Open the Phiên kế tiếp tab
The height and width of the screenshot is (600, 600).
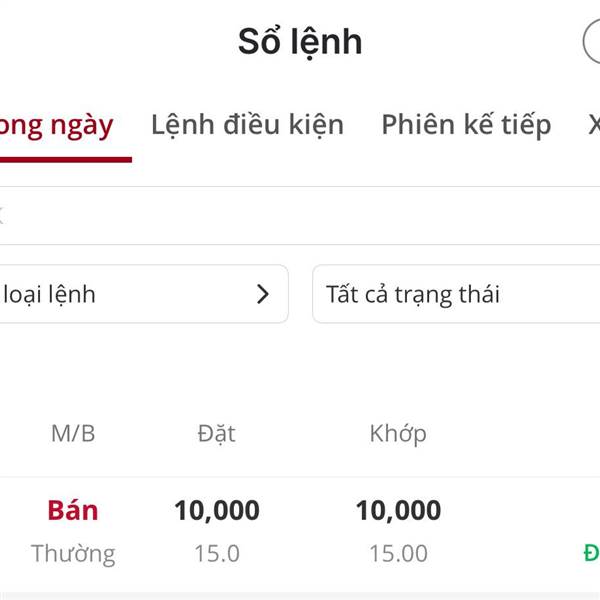point(466,125)
